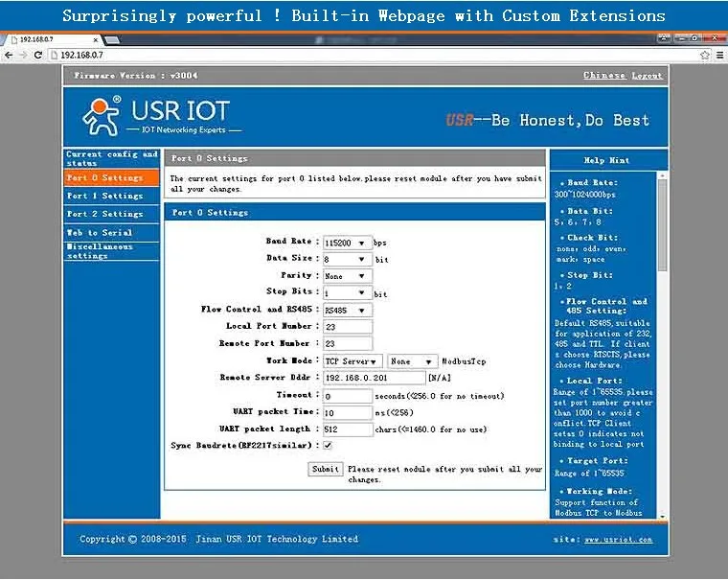
Task: Open Current config and status page
Action: pos(111,158)
